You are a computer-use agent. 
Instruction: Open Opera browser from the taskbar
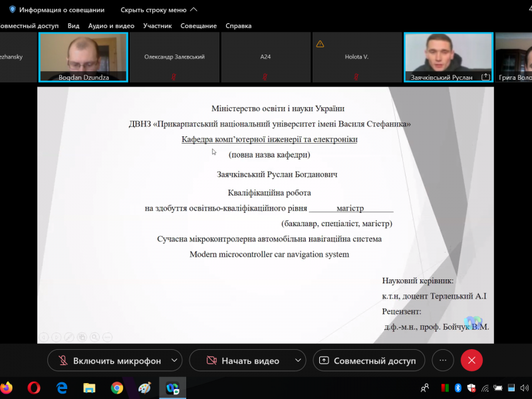tap(34, 387)
